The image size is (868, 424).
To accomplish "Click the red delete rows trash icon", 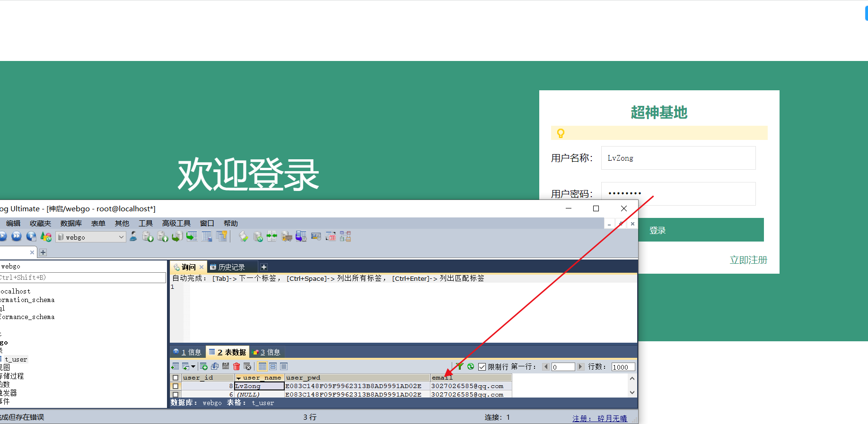I will pyautogui.click(x=237, y=366).
